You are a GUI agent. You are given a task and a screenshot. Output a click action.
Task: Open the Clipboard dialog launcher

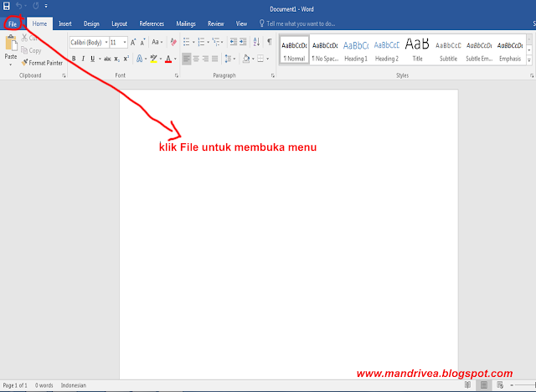click(x=64, y=76)
